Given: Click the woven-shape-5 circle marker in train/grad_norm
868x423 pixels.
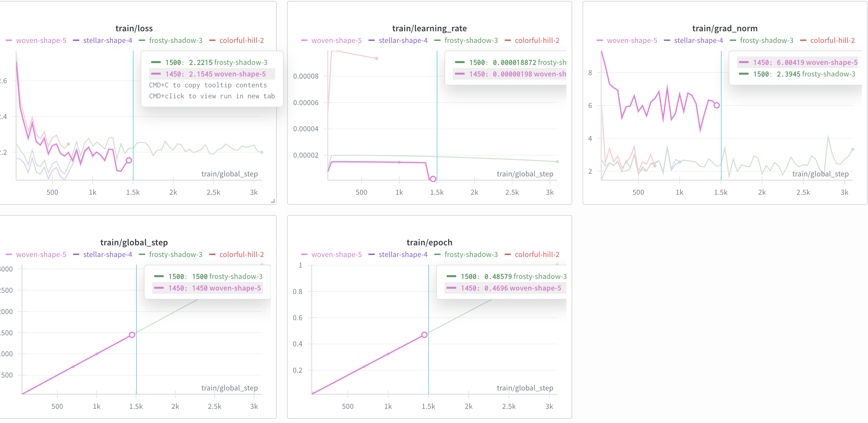Looking at the screenshot, I should [717, 105].
